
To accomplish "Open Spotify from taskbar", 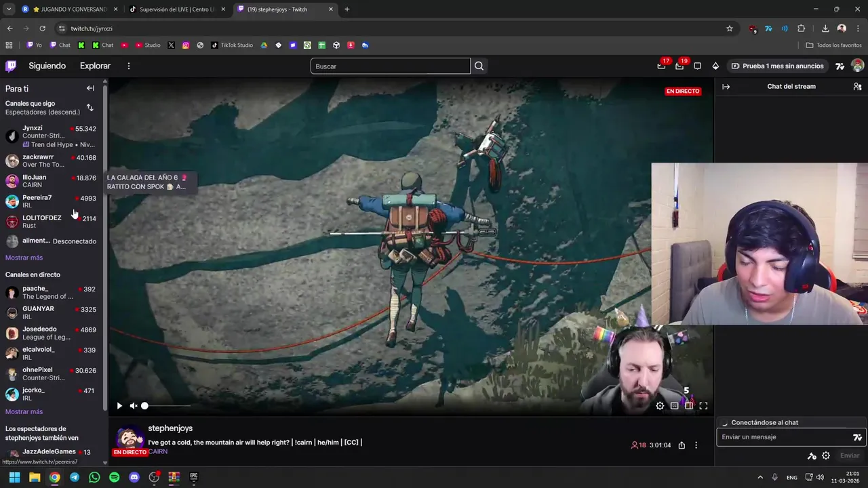I will 114,477.
